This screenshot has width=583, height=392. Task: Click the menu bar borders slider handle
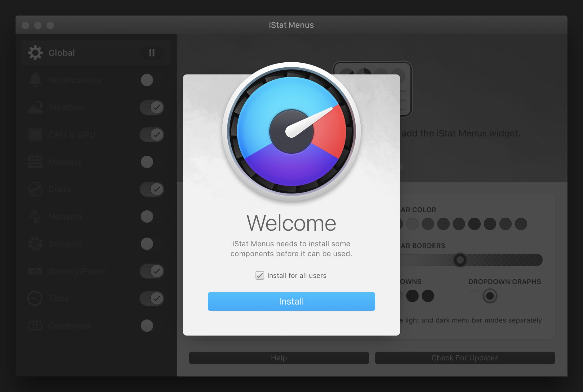point(460,260)
